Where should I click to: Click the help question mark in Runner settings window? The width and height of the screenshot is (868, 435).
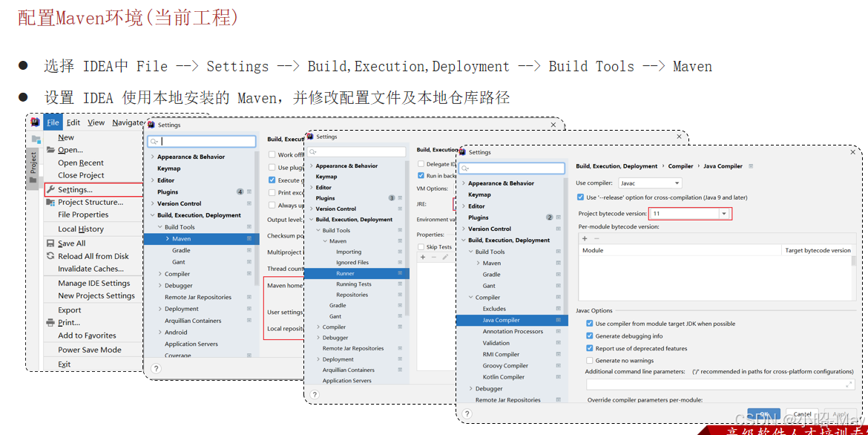(315, 395)
